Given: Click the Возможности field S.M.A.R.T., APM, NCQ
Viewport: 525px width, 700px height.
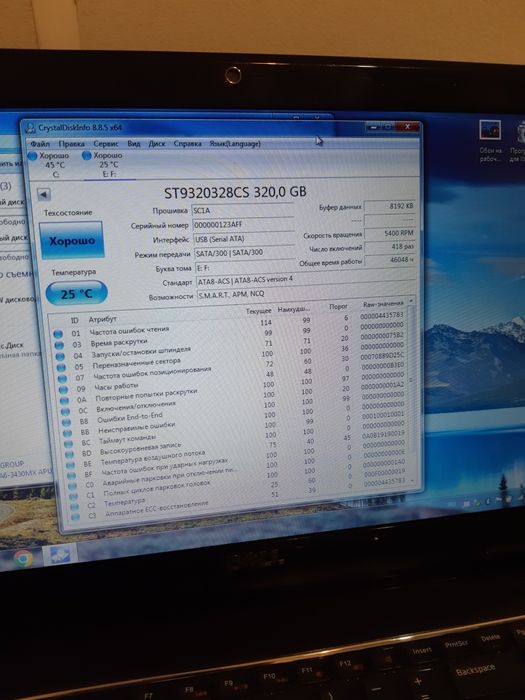Looking at the screenshot, I should pos(306,294).
